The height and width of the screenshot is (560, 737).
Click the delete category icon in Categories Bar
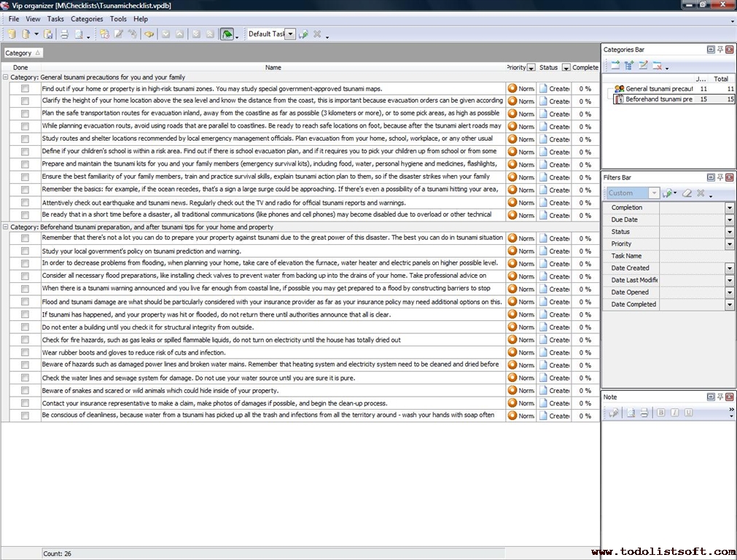pyautogui.click(x=658, y=66)
